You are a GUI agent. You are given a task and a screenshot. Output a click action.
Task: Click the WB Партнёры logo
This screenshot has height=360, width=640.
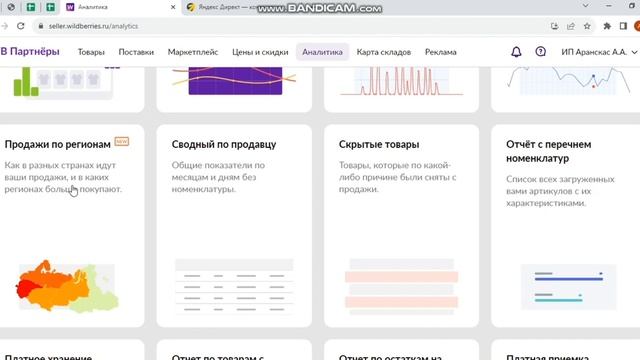(x=30, y=51)
